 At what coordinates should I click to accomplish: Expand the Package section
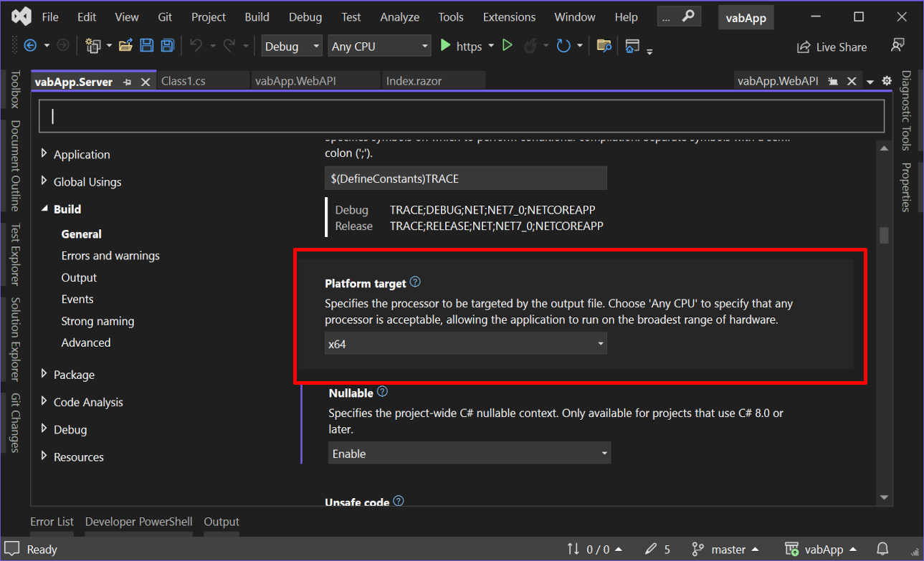coord(44,373)
